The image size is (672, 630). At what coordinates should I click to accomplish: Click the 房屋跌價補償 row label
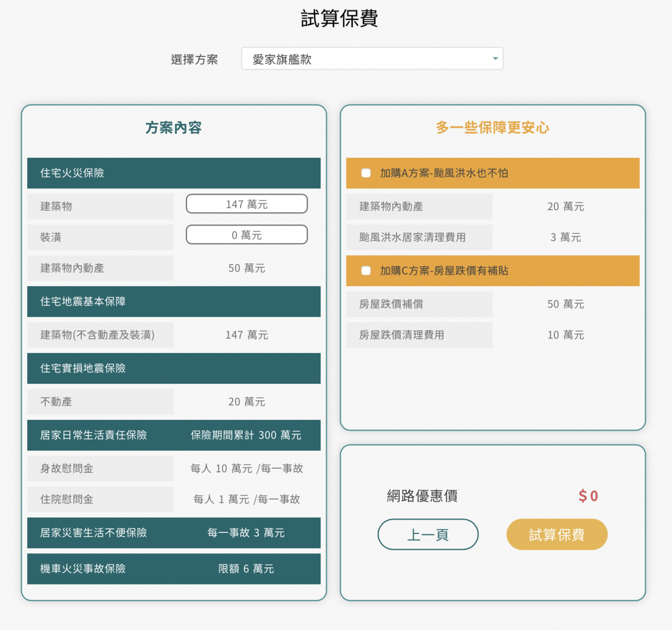coord(391,304)
